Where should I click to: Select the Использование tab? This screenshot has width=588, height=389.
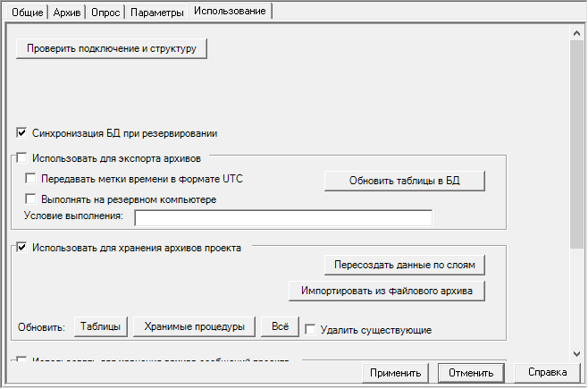point(230,11)
